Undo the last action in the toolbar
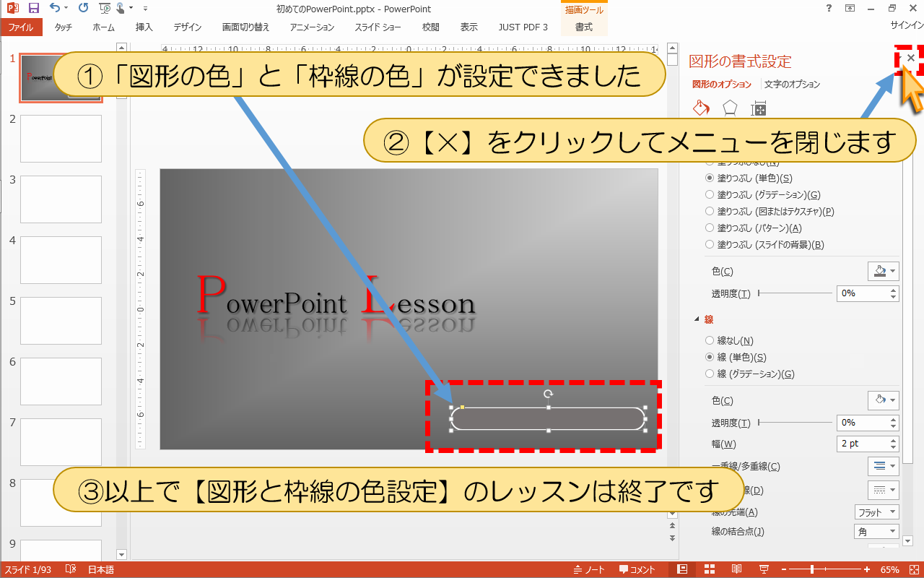Viewport: 924px width, 578px height. click(55, 9)
